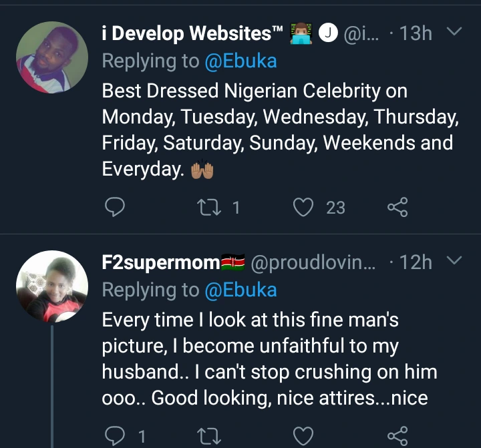The width and height of the screenshot is (481, 448).
Task: Share the i Develop Websites tweet
Action: 397,208
